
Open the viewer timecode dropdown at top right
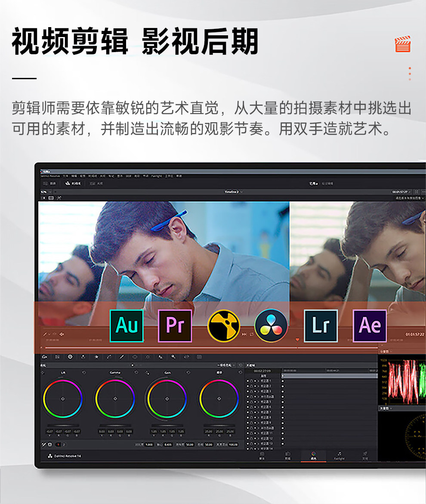click(401, 192)
